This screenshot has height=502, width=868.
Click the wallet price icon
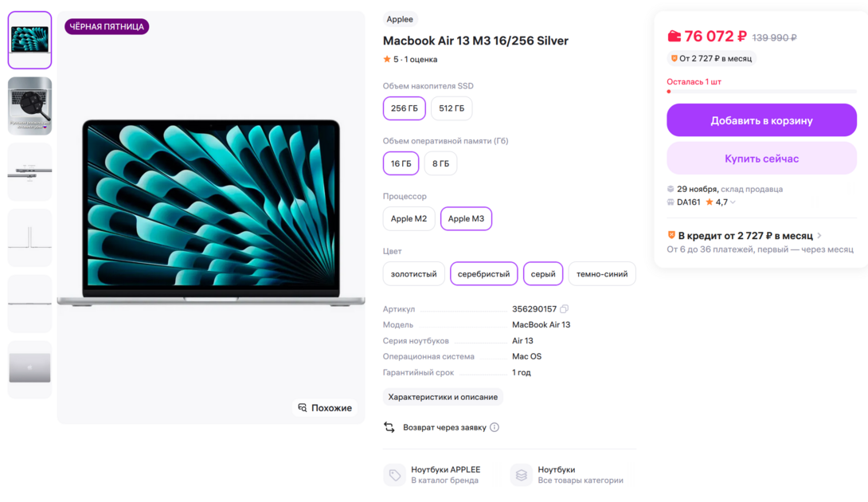(x=674, y=36)
